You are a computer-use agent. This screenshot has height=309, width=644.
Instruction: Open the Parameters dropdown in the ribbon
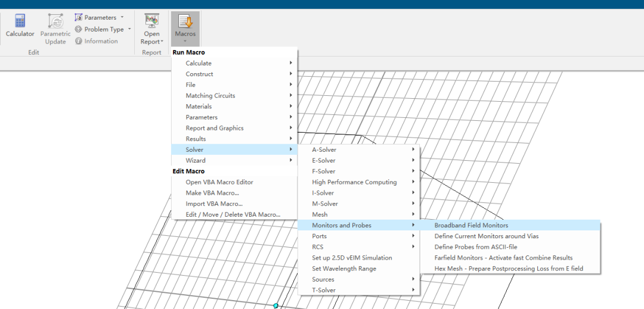100,17
